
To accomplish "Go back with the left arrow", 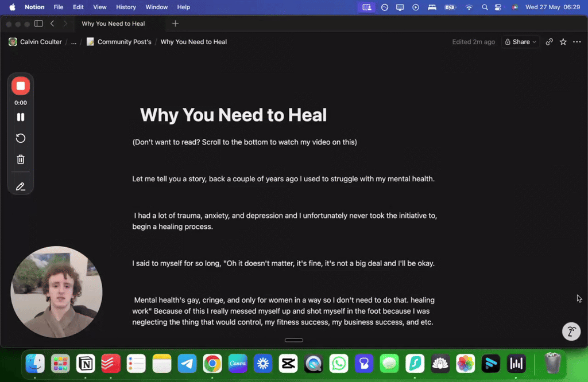I will coord(52,24).
